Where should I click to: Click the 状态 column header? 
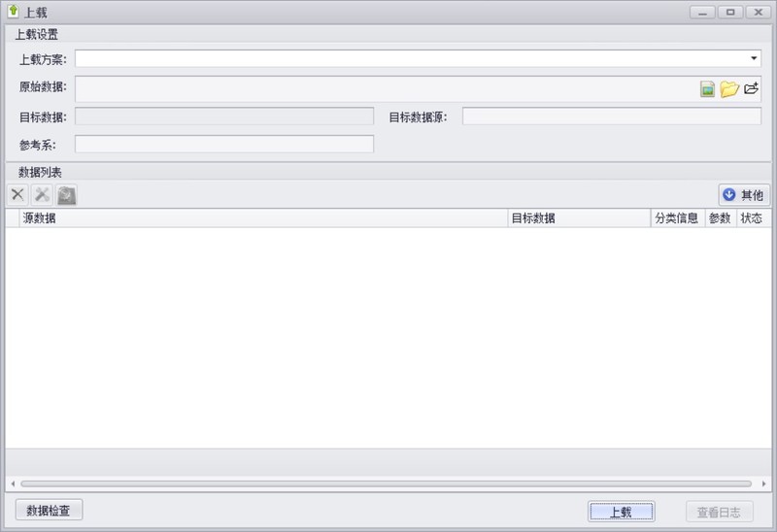pos(752,218)
